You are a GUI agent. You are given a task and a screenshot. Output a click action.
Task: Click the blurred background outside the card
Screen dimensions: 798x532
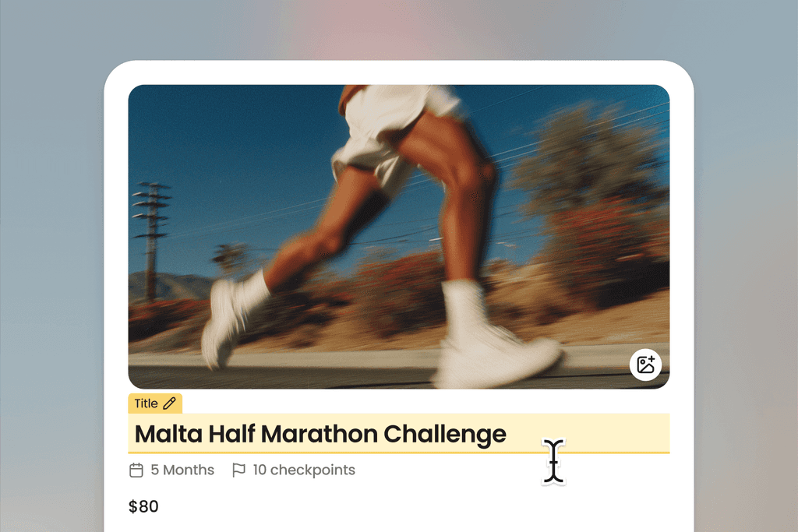coord(51,254)
